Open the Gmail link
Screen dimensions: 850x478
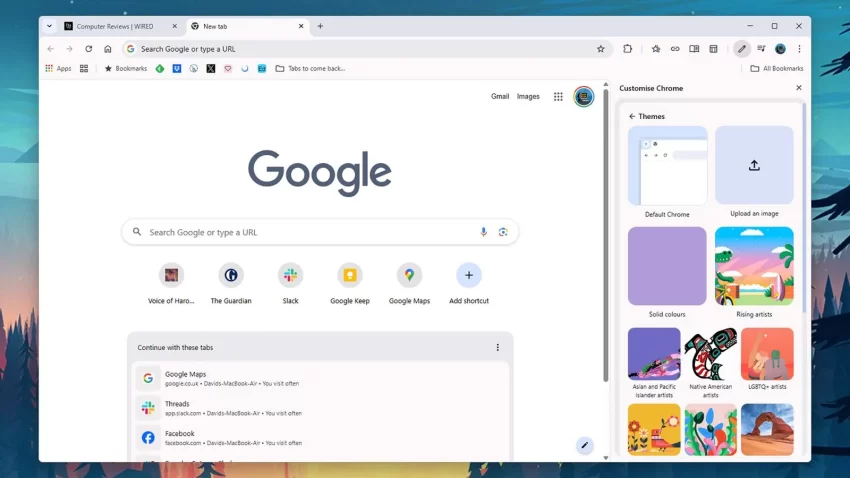click(500, 96)
